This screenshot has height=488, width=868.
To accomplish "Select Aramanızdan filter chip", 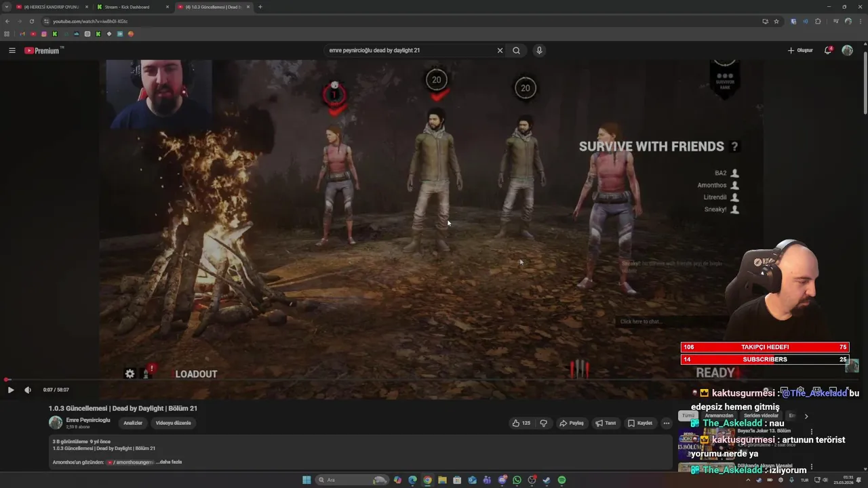I will click(x=719, y=415).
